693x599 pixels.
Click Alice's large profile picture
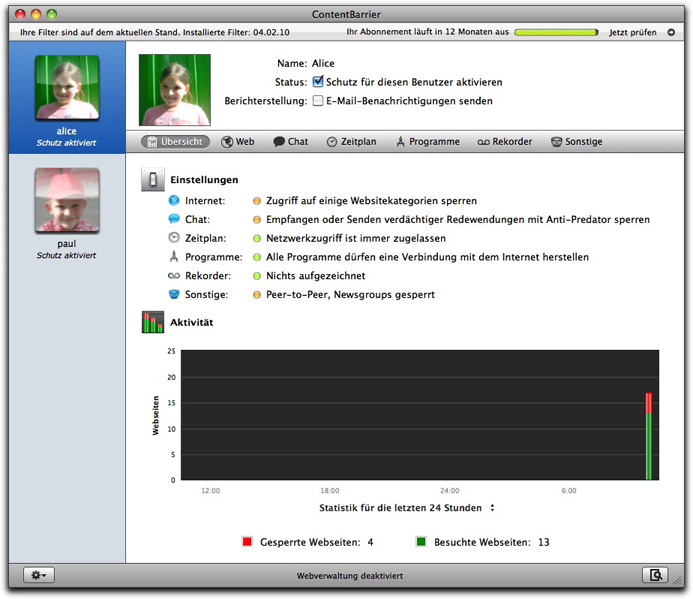click(x=175, y=90)
